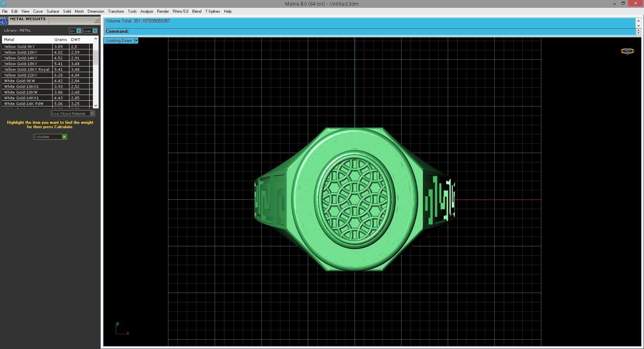Select the Yellow Gold:22KY row
Screen dimensions: 644x349
pyautogui.click(x=47, y=75)
